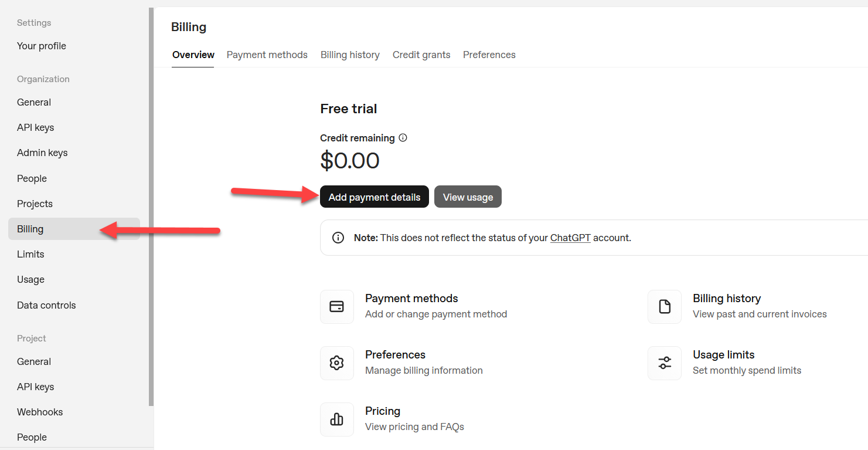868x450 pixels.
Task: Select the Credit grants tab
Action: coord(421,55)
